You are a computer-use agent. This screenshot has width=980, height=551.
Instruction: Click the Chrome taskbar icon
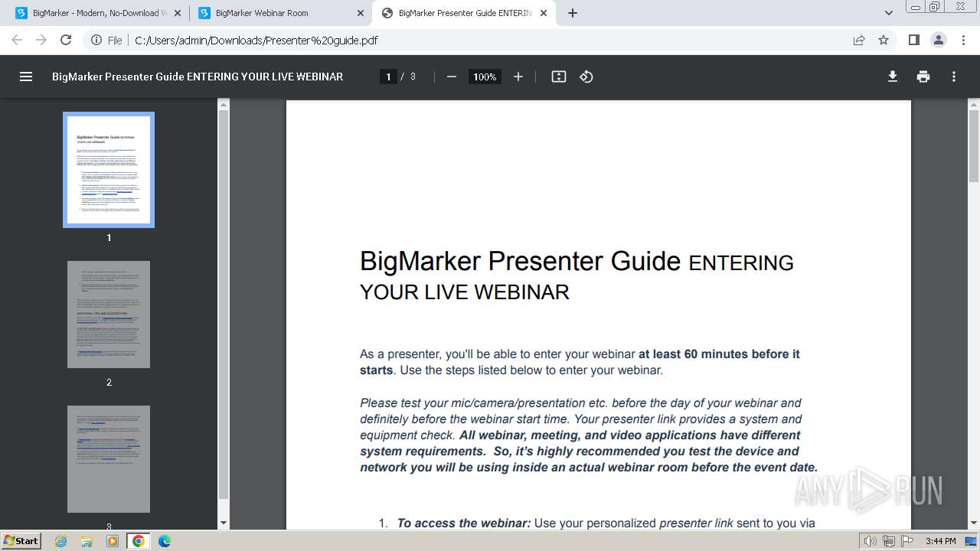coord(139,541)
